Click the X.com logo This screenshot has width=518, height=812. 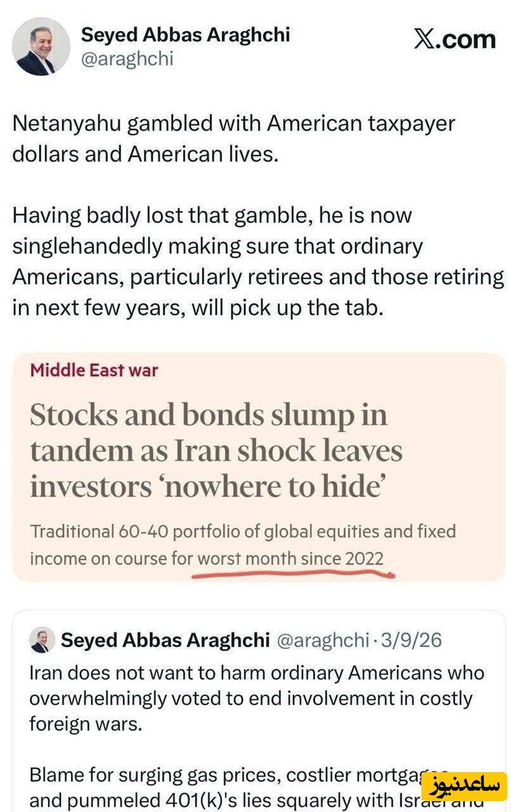[454, 39]
